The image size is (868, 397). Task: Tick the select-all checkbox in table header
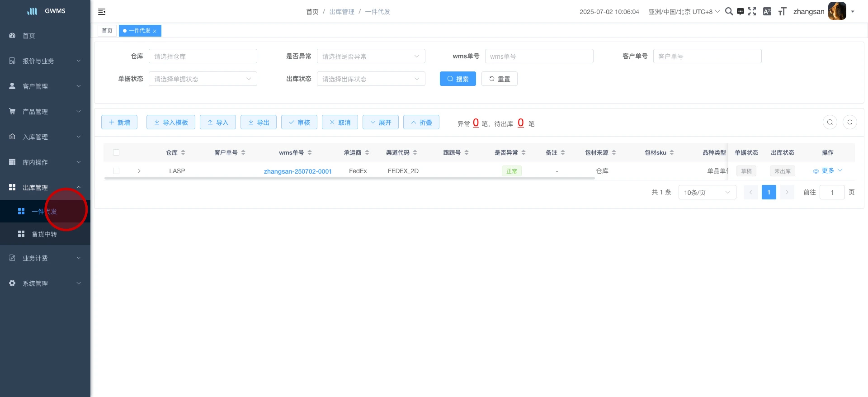click(x=116, y=152)
